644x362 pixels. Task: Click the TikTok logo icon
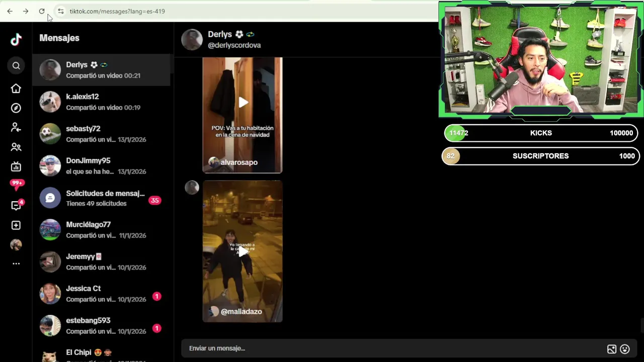[x=16, y=39]
